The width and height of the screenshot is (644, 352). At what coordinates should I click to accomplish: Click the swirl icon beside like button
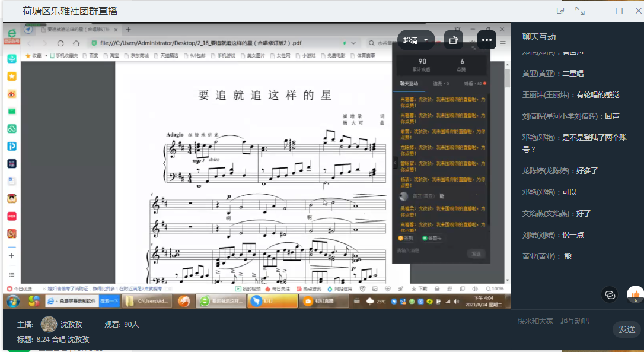click(610, 294)
